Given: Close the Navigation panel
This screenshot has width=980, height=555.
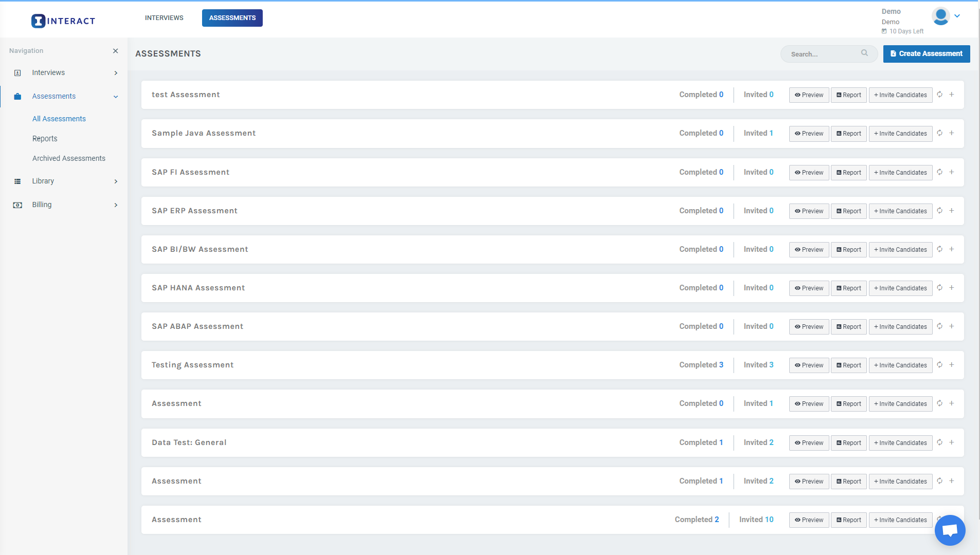Looking at the screenshot, I should (116, 51).
